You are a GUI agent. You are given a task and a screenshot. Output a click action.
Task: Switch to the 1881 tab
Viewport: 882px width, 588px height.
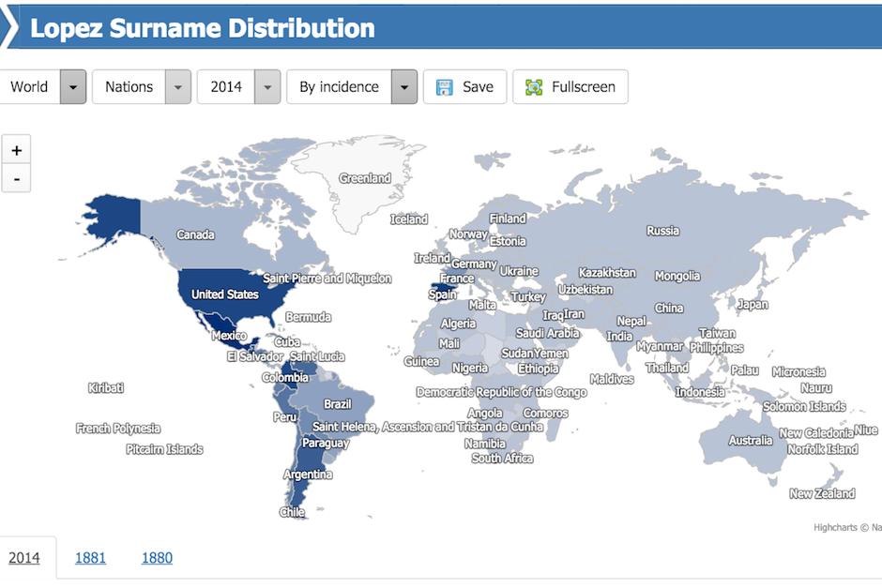[89, 557]
